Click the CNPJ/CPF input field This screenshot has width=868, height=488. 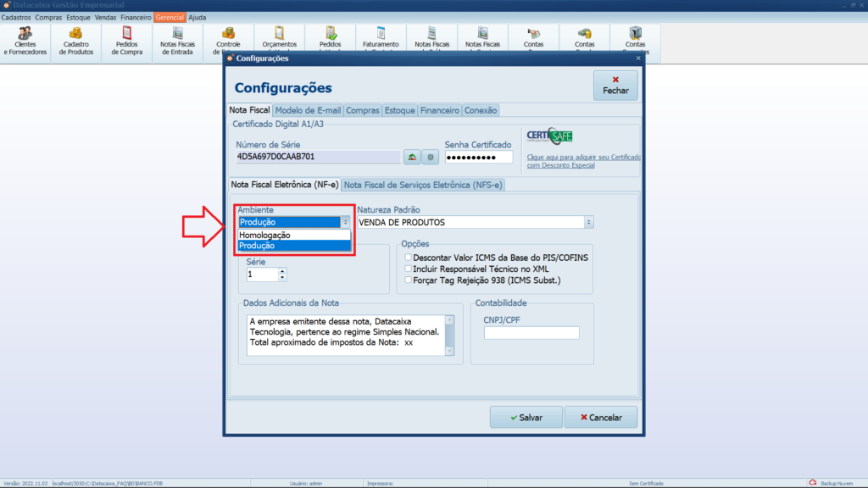(531, 332)
